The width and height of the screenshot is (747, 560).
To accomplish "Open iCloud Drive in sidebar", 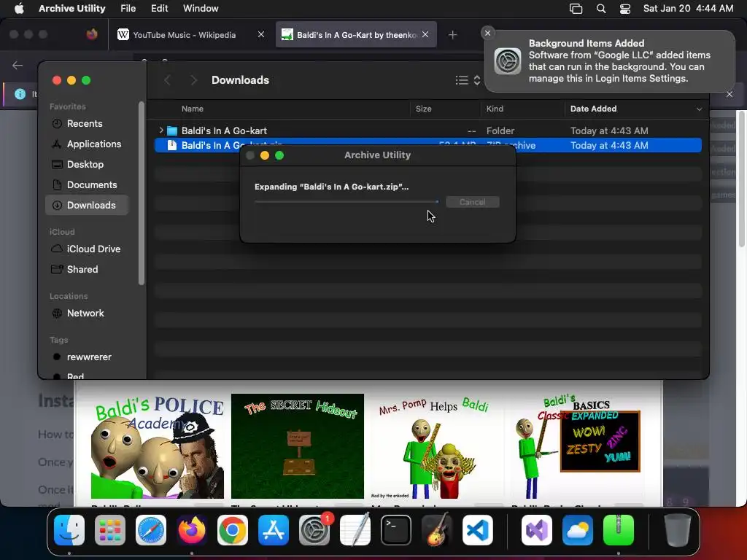I will point(93,249).
